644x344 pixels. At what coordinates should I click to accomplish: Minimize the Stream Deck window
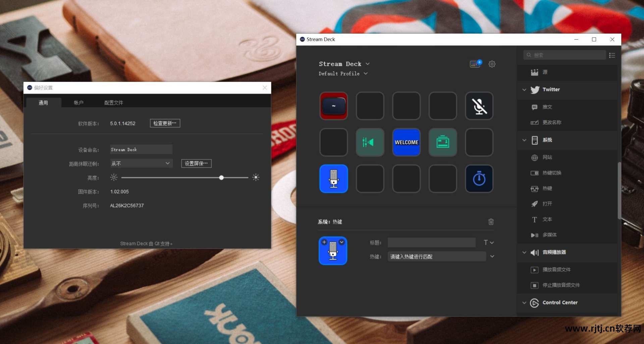(x=576, y=39)
